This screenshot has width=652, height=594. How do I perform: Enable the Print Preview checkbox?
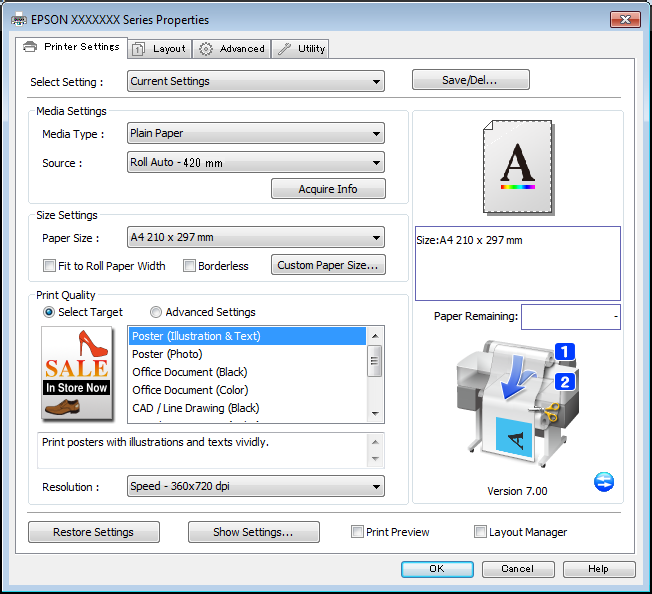pyautogui.click(x=357, y=532)
